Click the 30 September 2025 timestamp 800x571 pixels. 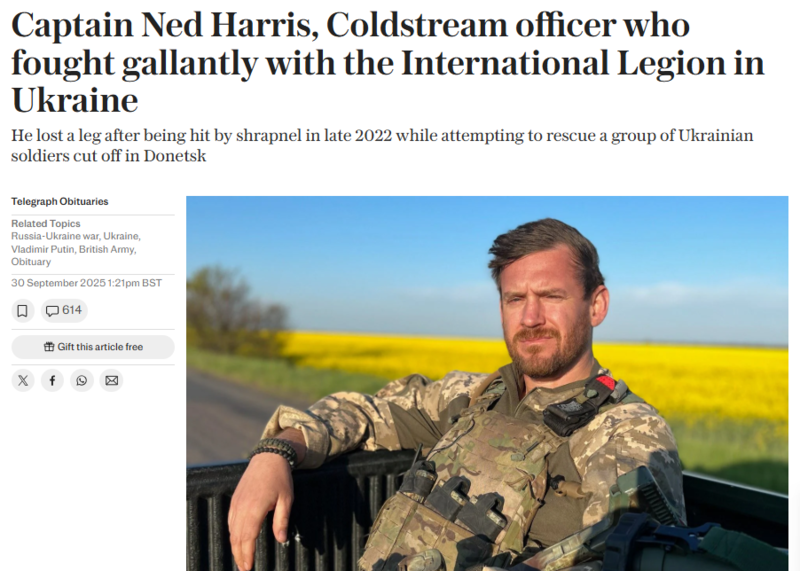pos(87,283)
